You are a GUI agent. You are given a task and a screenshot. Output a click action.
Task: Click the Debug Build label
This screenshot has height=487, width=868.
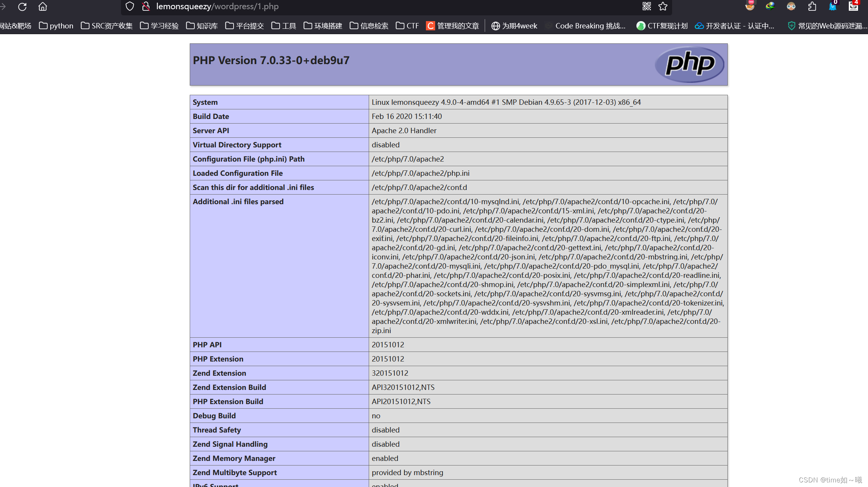(x=214, y=416)
